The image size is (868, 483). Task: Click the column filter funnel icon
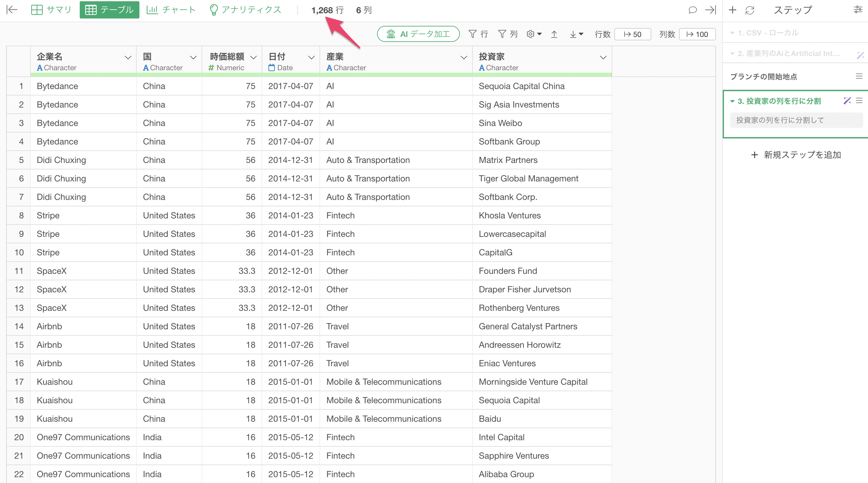point(502,34)
